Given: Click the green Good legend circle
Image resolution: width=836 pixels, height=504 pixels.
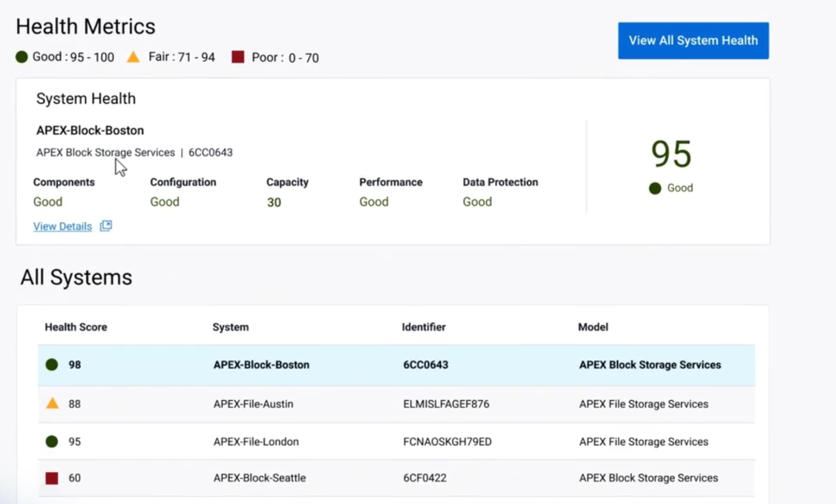Looking at the screenshot, I should pyautogui.click(x=22, y=57).
